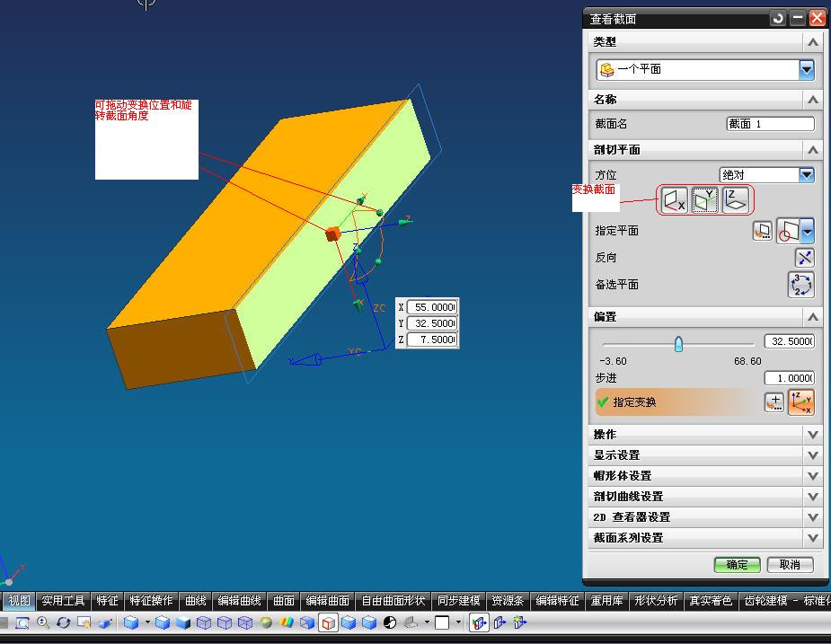Click the solid shaded cube icon

(183, 622)
